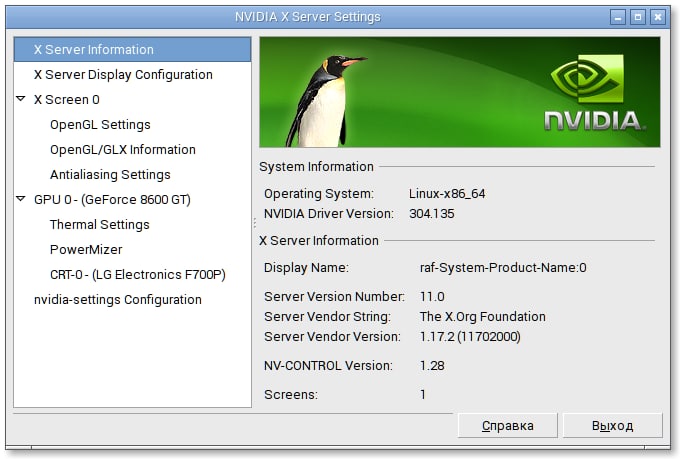
Task: Open Antialiasing Settings page
Action: coord(110,174)
